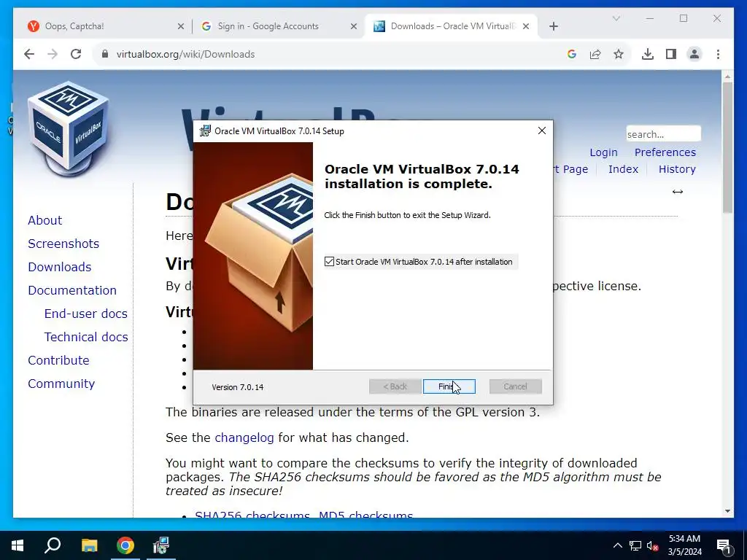Open the History link
This screenshot has height=560, width=747.
pyautogui.click(x=677, y=169)
